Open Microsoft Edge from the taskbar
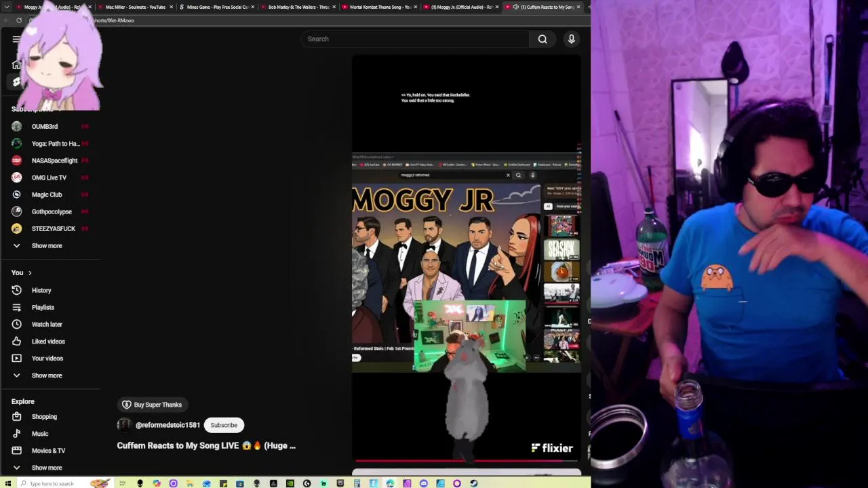Image resolution: width=868 pixels, height=488 pixels. click(390, 483)
